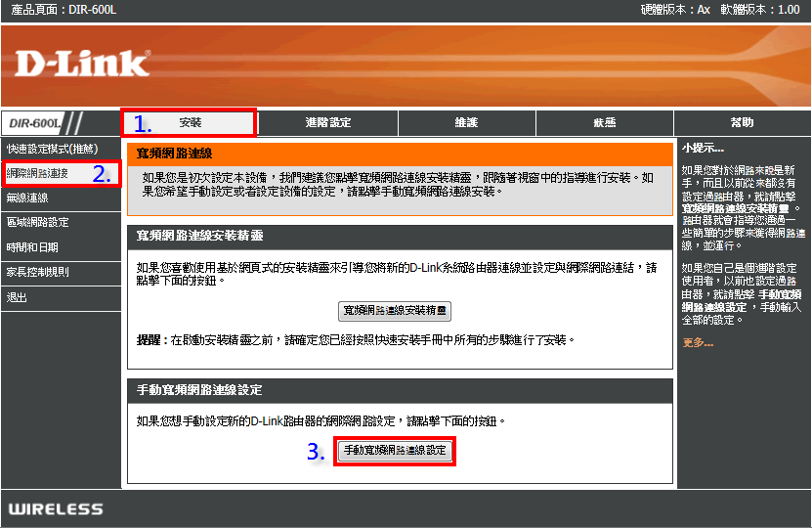Click the 硬體版本 : Ax text
This screenshot has height=528, width=812.
675,10
